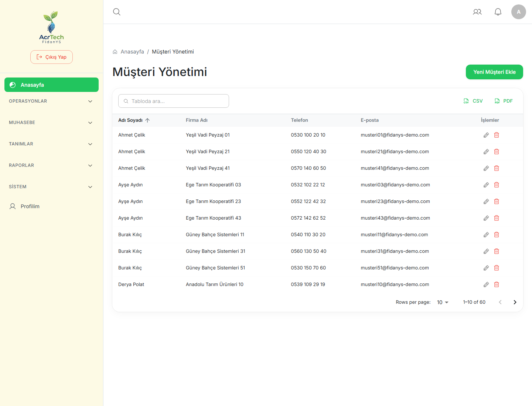Delete customer Ege Tarım Kooperatifi 23

tap(497, 202)
